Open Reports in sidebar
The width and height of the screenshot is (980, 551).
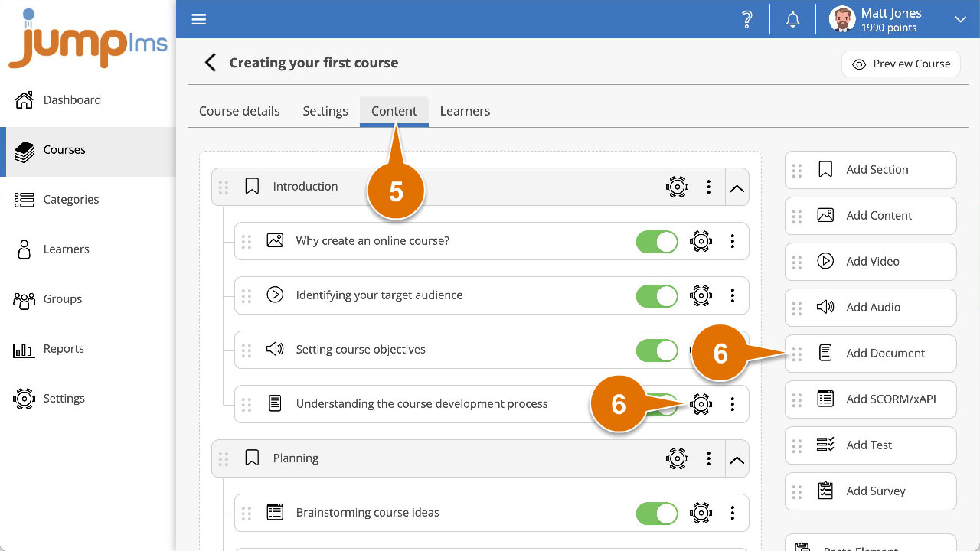point(88,349)
